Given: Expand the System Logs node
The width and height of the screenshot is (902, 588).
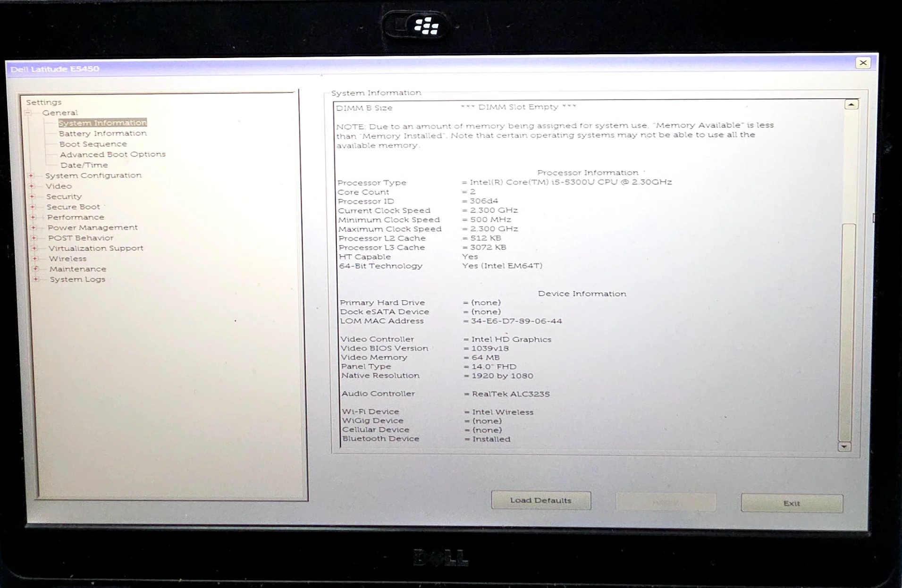Looking at the screenshot, I should click(36, 279).
